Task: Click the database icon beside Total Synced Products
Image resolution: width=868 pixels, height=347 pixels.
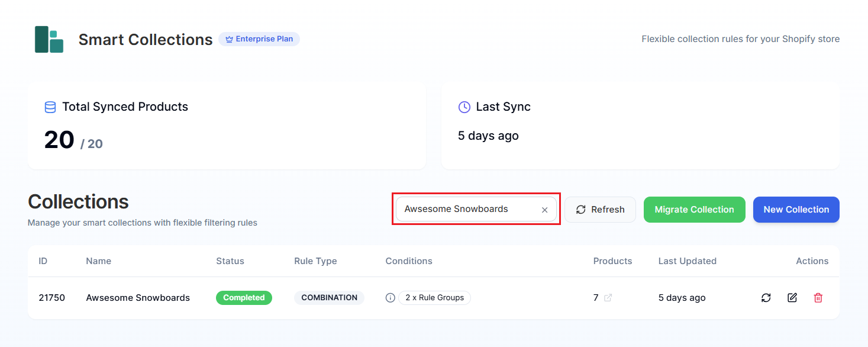Action: tap(50, 107)
